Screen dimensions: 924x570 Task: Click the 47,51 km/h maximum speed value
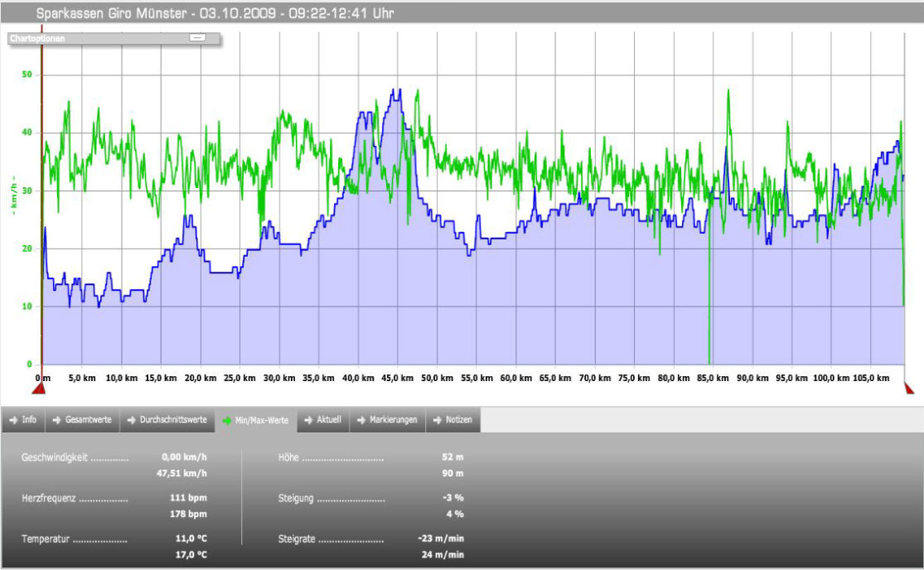(181, 473)
